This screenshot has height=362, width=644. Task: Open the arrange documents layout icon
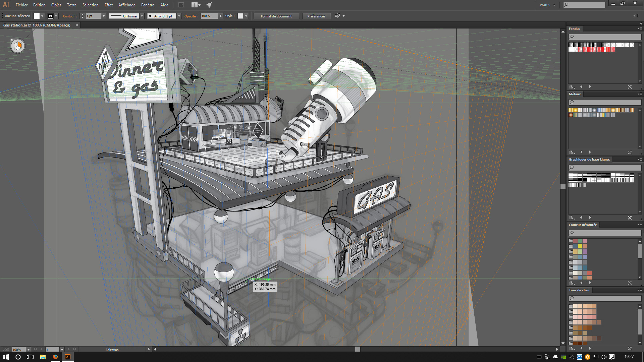(196, 5)
